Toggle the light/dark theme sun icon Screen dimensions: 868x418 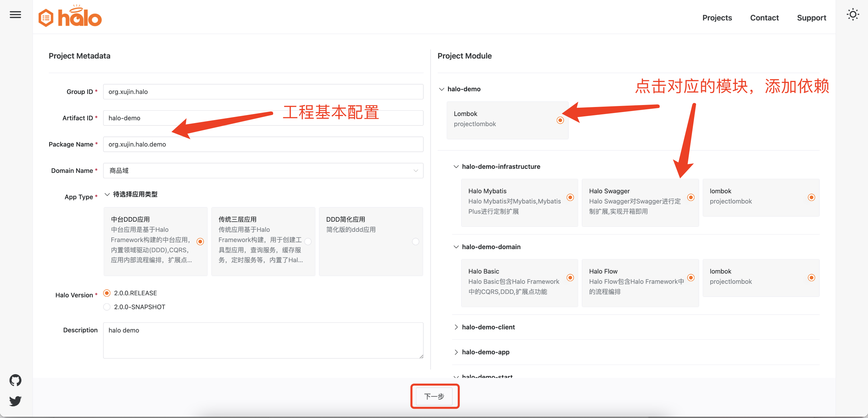pos(853,14)
